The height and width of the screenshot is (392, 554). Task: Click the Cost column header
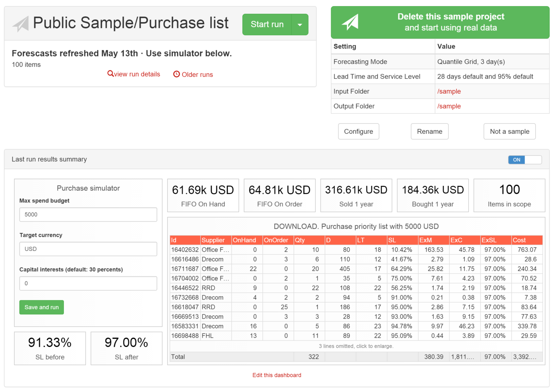[x=527, y=240]
